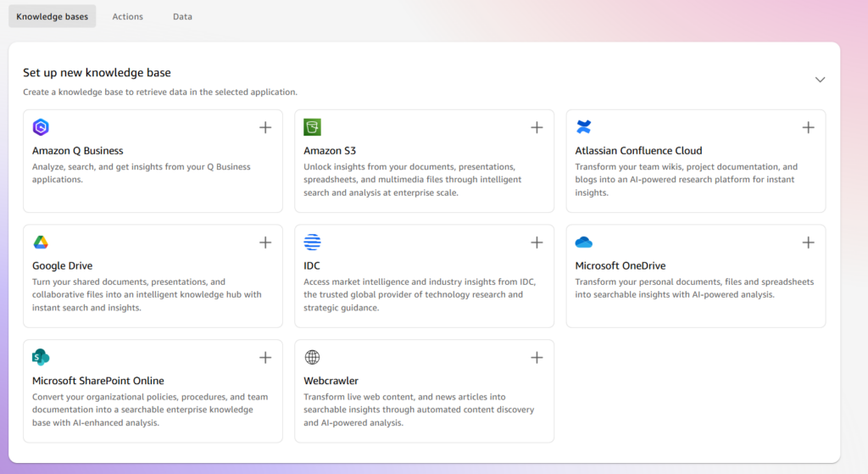
Task: Add Amazon Q Business with plus button
Action: pyautogui.click(x=265, y=127)
